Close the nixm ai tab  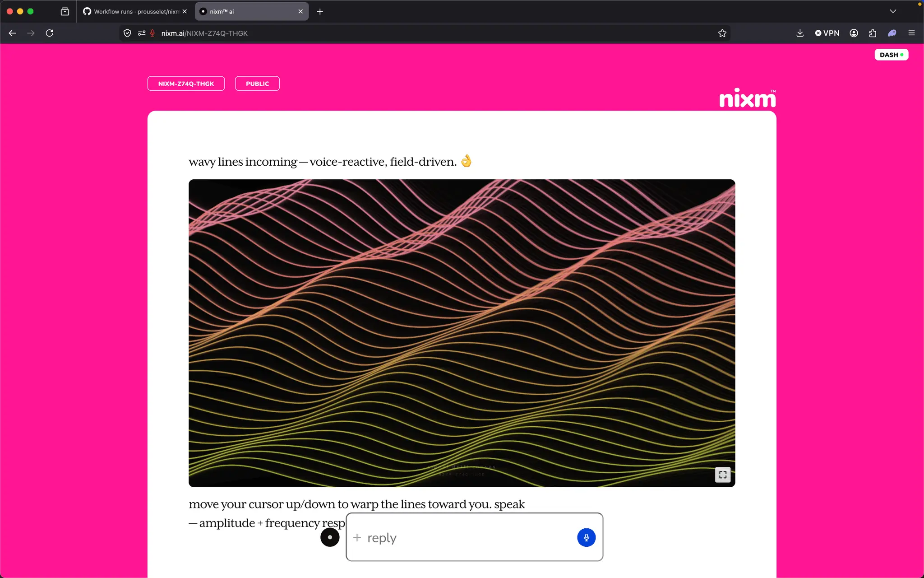coord(300,12)
